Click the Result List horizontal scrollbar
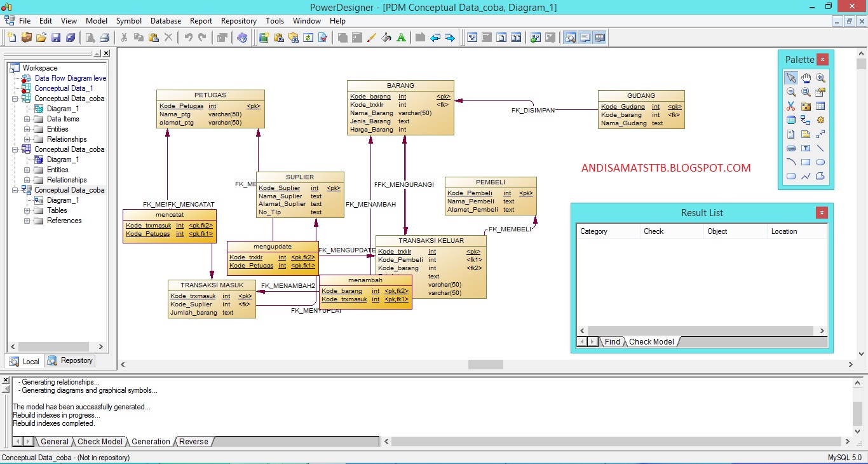The image size is (868, 464). (702, 331)
